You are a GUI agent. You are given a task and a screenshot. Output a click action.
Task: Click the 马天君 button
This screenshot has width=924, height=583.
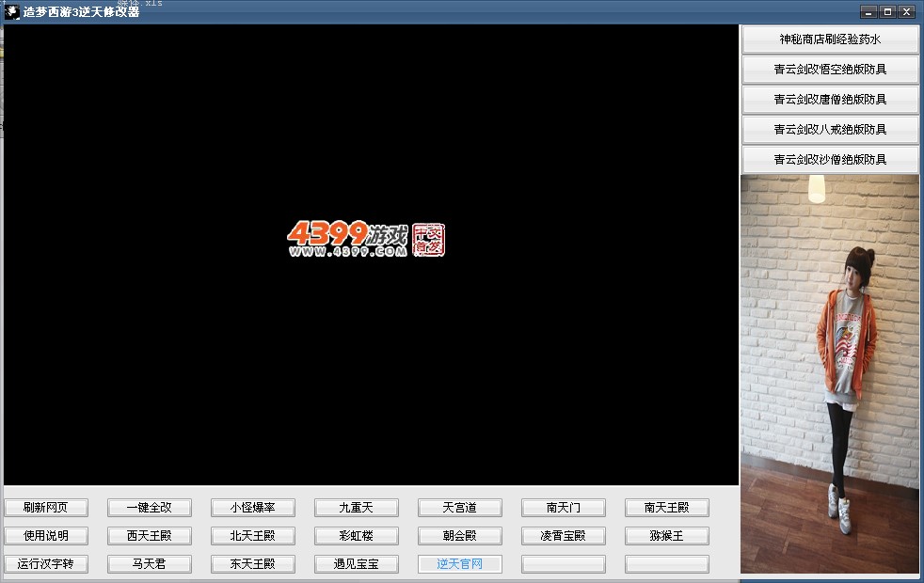tap(150, 564)
